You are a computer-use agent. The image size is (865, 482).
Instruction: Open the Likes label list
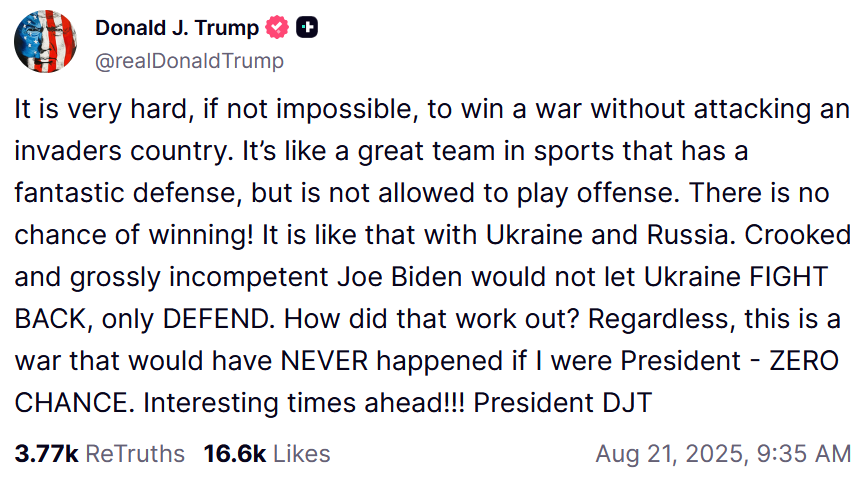pyautogui.click(x=302, y=454)
